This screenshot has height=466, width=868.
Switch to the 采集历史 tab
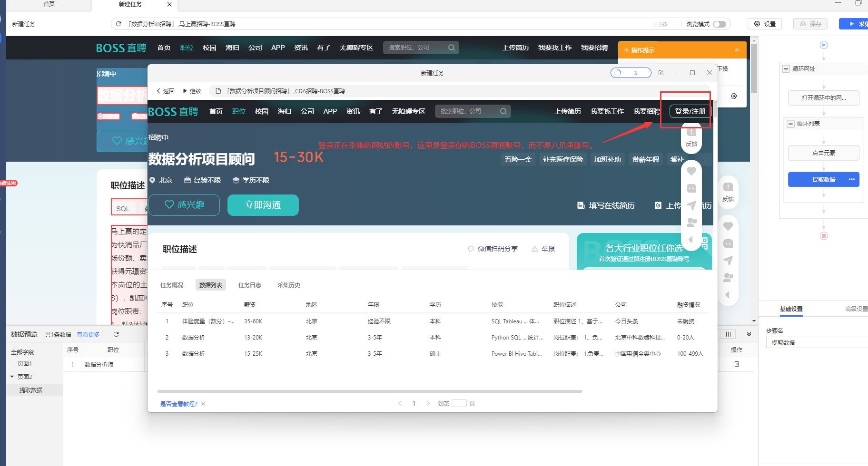288,285
